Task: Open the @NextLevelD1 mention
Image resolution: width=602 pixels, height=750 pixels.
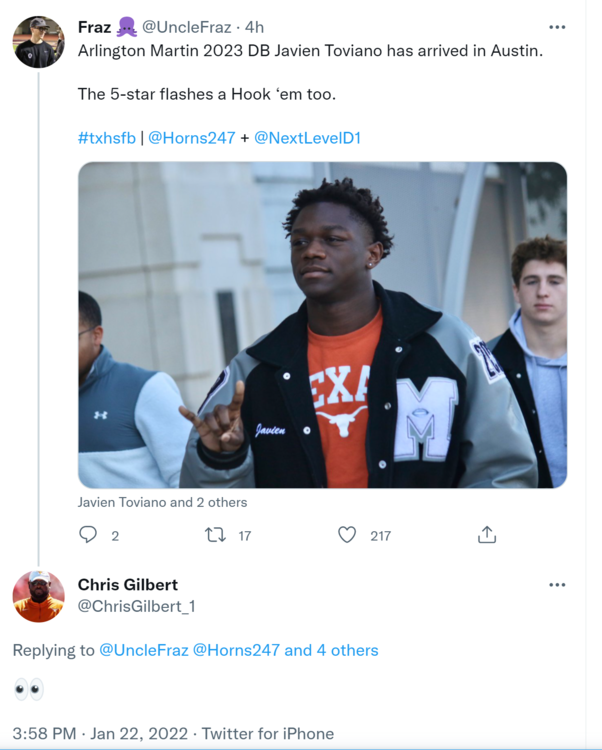Action: pyautogui.click(x=307, y=138)
